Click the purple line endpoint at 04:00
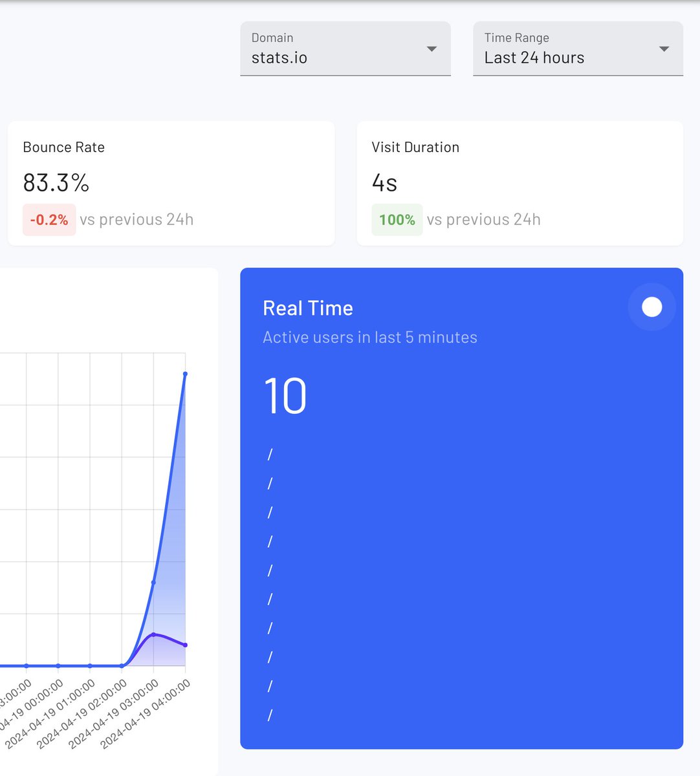 point(185,645)
